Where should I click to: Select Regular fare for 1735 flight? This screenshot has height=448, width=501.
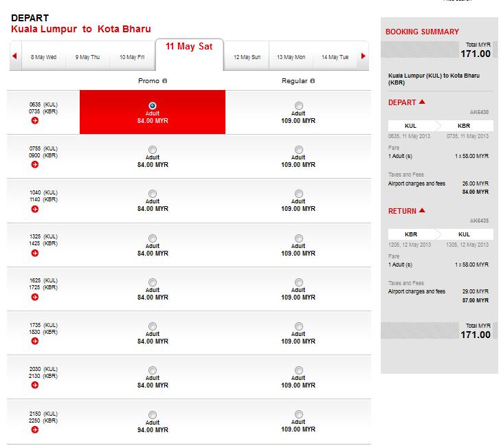pos(299,326)
